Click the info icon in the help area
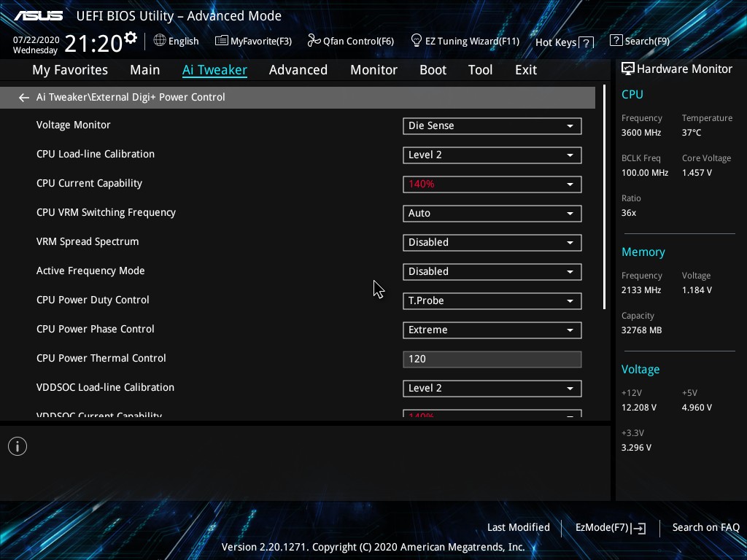Image resolution: width=747 pixels, height=560 pixels. point(18,446)
